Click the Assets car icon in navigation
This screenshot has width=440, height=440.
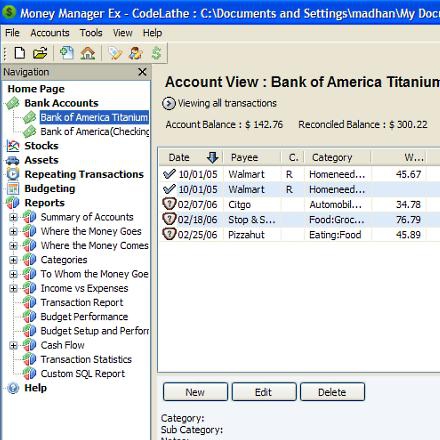(x=13, y=160)
